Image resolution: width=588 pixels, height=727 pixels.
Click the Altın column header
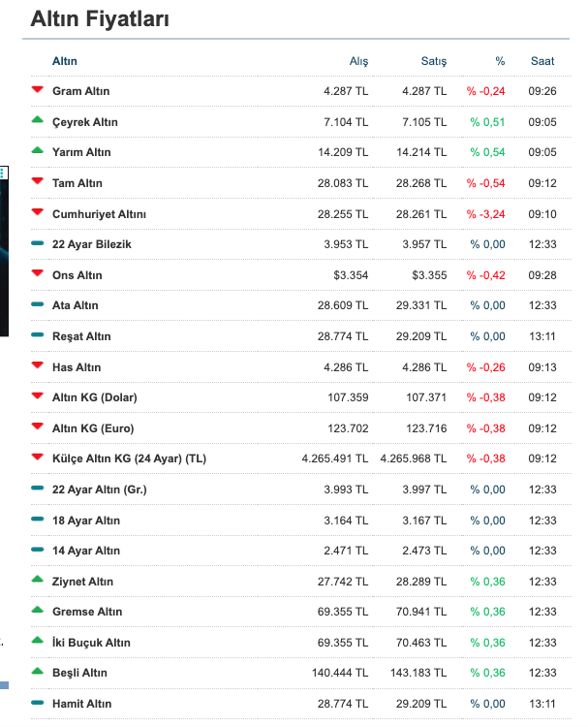65,61
